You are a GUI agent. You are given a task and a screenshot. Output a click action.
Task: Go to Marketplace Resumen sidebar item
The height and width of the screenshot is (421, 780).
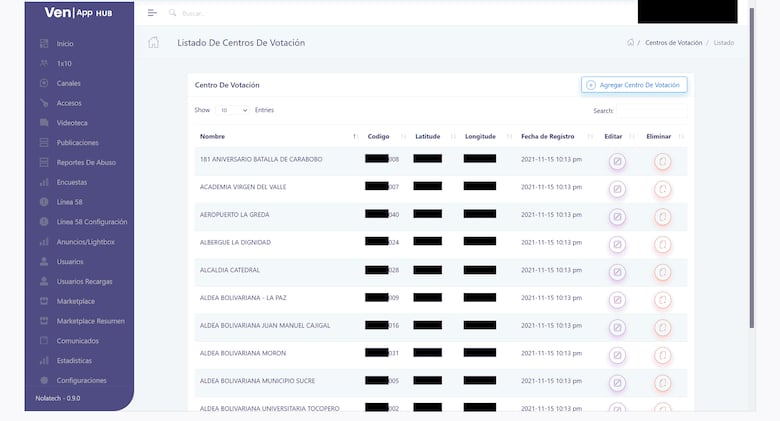(x=90, y=321)
